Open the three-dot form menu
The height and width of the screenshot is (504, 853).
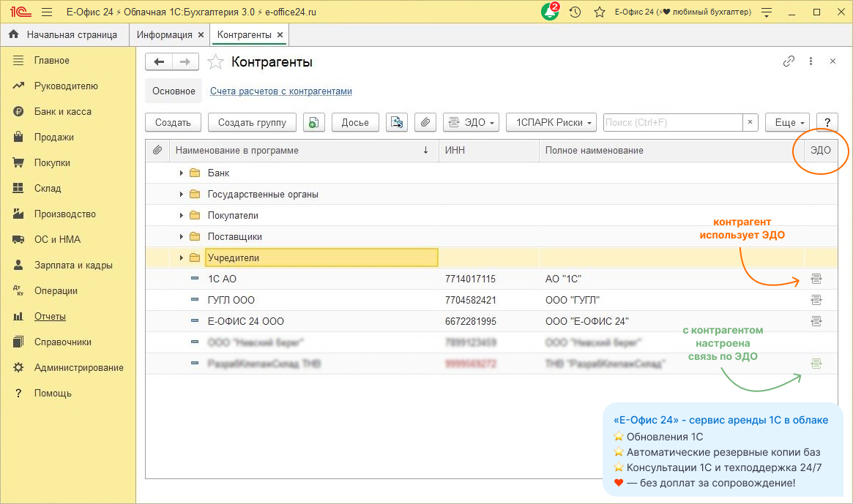[x=811, y=61]
